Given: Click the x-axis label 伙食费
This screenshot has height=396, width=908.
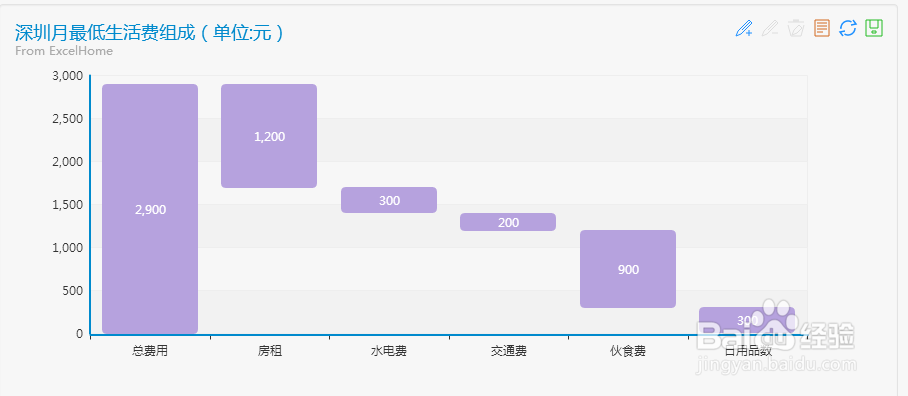Looking at the screenshot, I should (628, 351).
